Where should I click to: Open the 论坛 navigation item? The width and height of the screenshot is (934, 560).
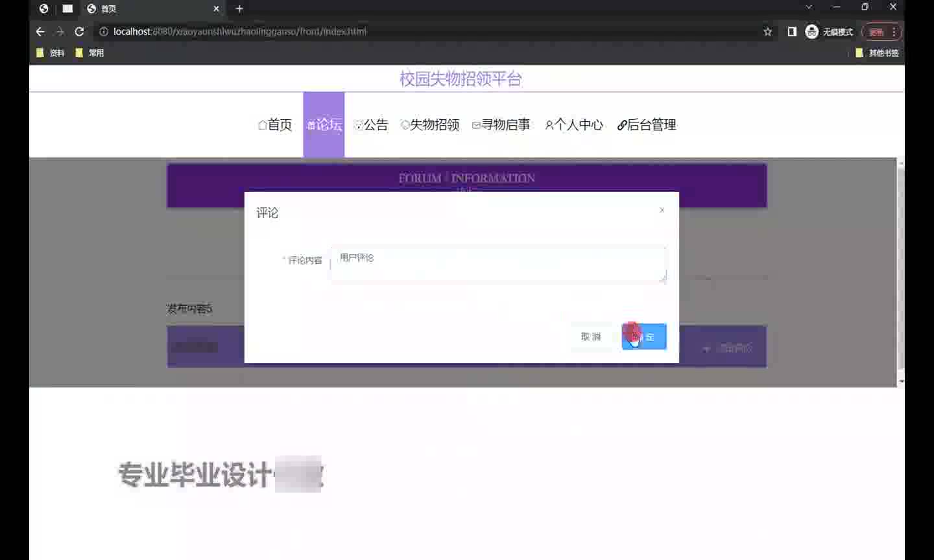coord(324,124)
